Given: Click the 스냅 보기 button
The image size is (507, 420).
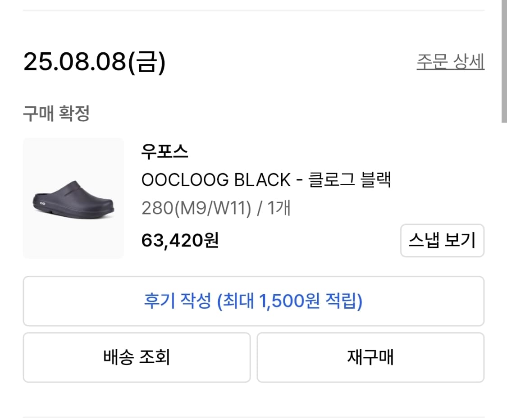Looking at the screenshot, I should [x=442, y=241].
